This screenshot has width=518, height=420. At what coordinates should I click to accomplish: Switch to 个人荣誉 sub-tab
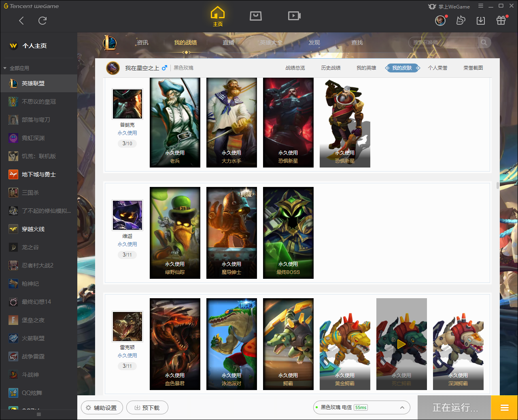coord(437,68)
